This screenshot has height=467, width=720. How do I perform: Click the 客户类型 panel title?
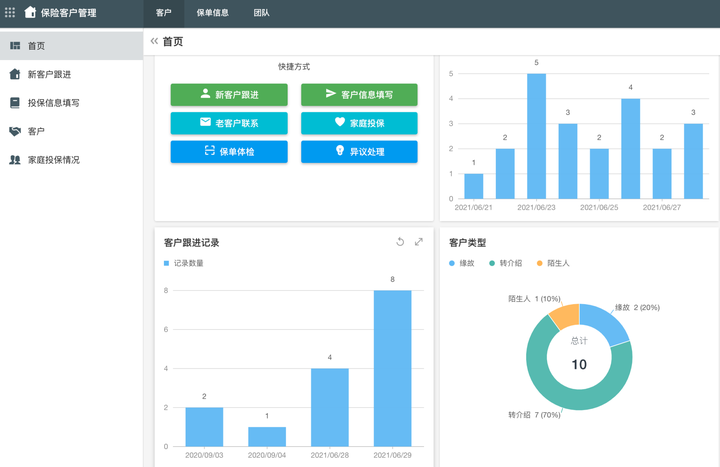pos(467,242)
